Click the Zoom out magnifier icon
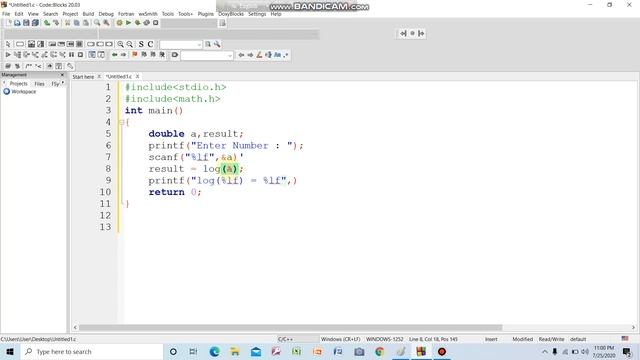This screenshot has width=640, height=360. 129,44
